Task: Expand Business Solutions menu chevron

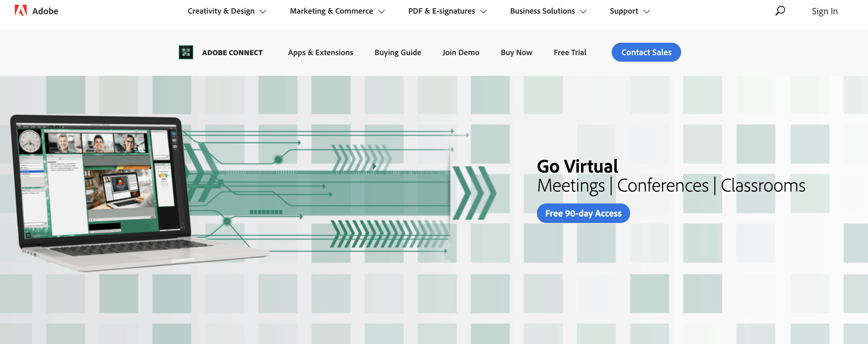Action: [x=583, y=12]
